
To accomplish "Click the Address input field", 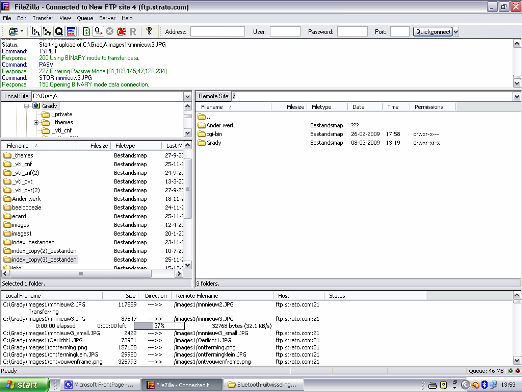I will coord(217,32).
